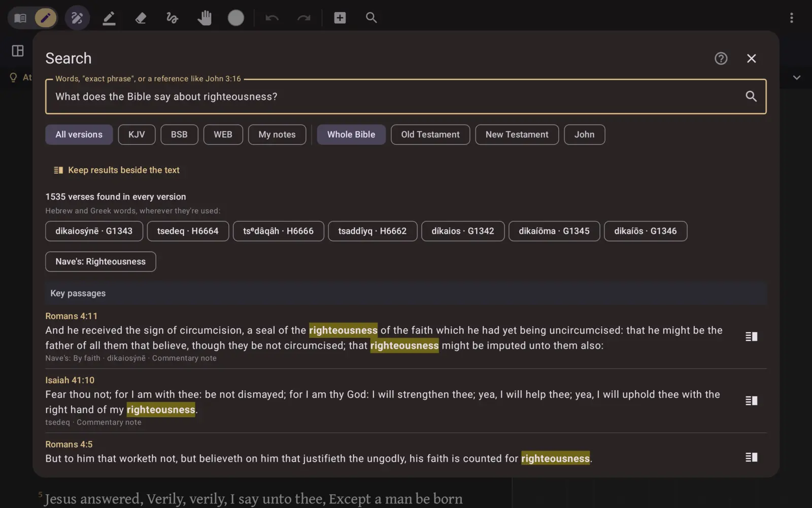Open dikaiosýnē G1343 word chip
812x508 pixels.
pyautogui.click(x=94, y=231)
